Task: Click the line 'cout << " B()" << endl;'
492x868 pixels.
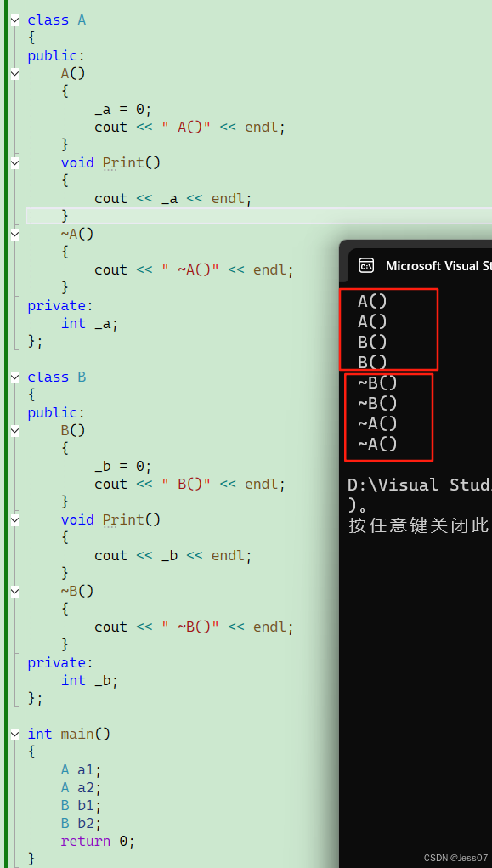Action: [x=189, y=485]
